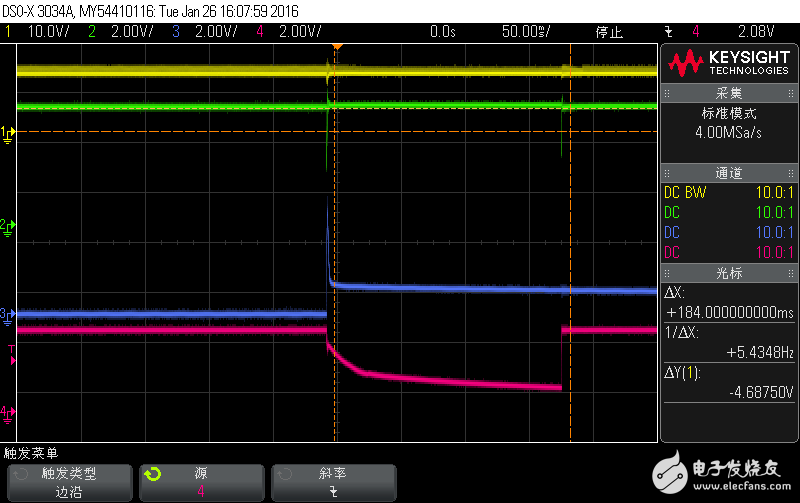The height and width of the screenshot is (503, 800).
Task: Select the 通道 channel panel header
Action: coord(729,172)
